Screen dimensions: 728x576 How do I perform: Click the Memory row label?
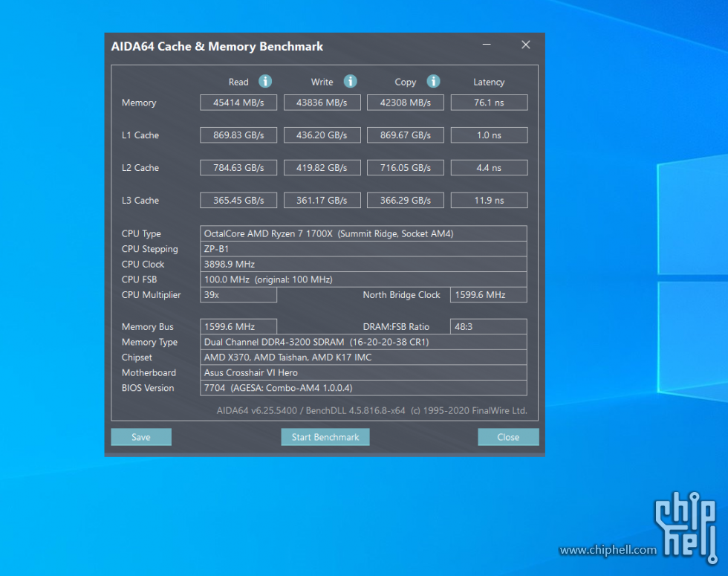tap(139, 103)
